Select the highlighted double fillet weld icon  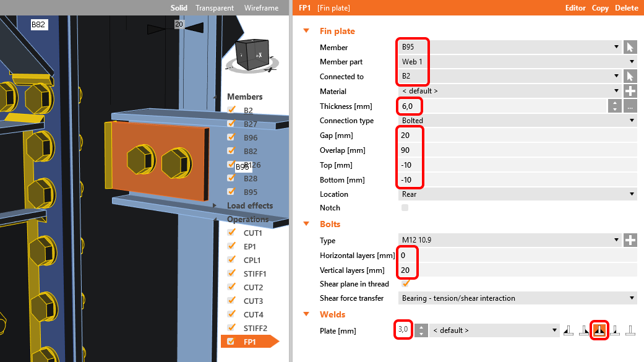(599, 330)
